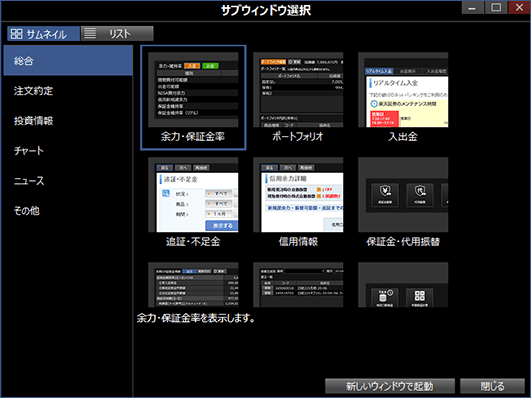The height and width of the screenshot is (398, 531).
Task: Select the 総合 category
Action: pyautogui.click(x=68, y=61)
